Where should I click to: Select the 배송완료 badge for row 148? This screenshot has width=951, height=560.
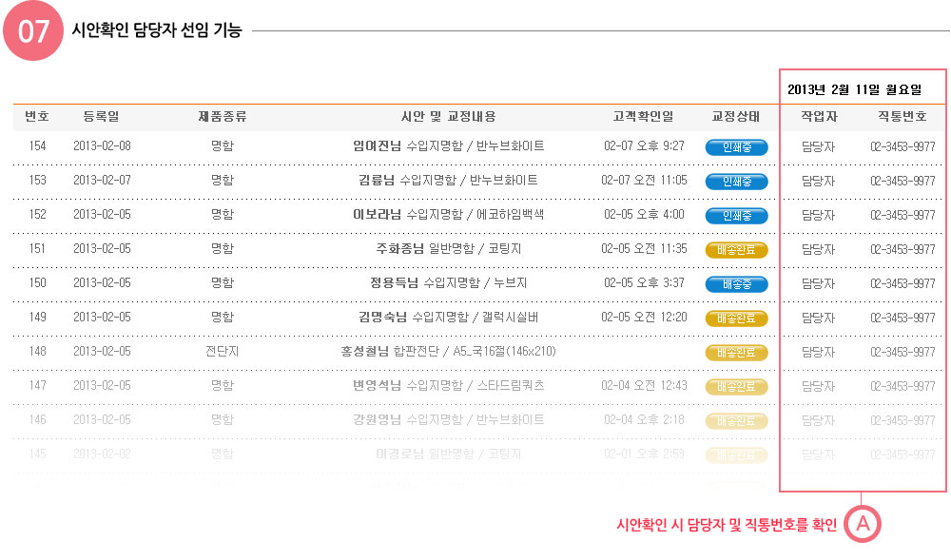point(736,352)
